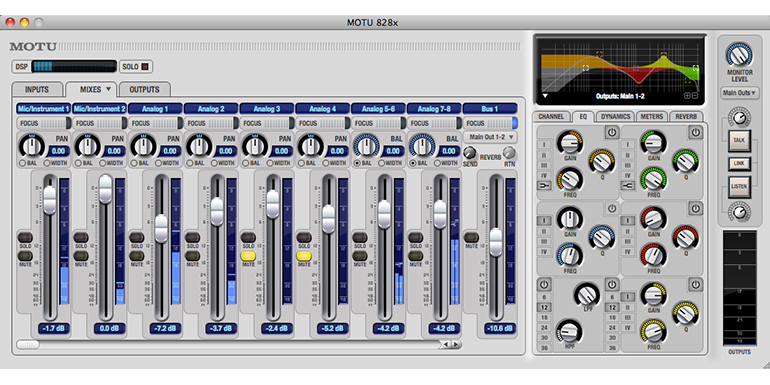Screen dimensions: 770x385
Task: Click the Talk button
Action: coord(740,140)
